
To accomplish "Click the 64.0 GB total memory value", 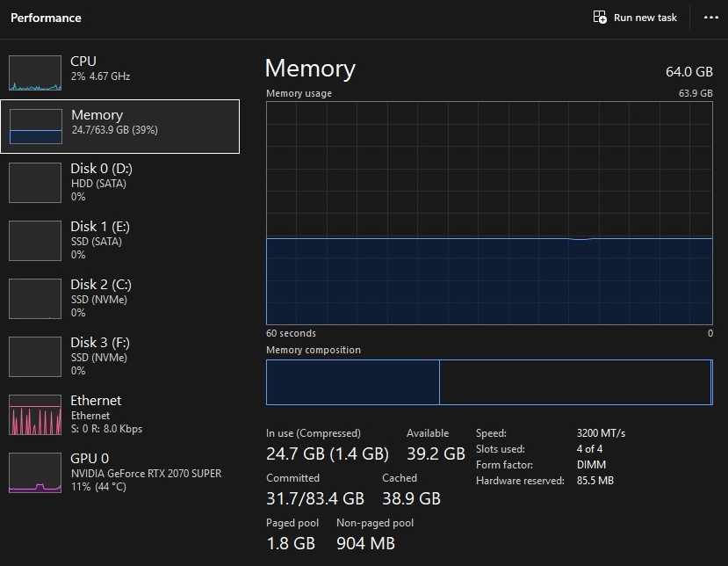I will tap(689, 71).
